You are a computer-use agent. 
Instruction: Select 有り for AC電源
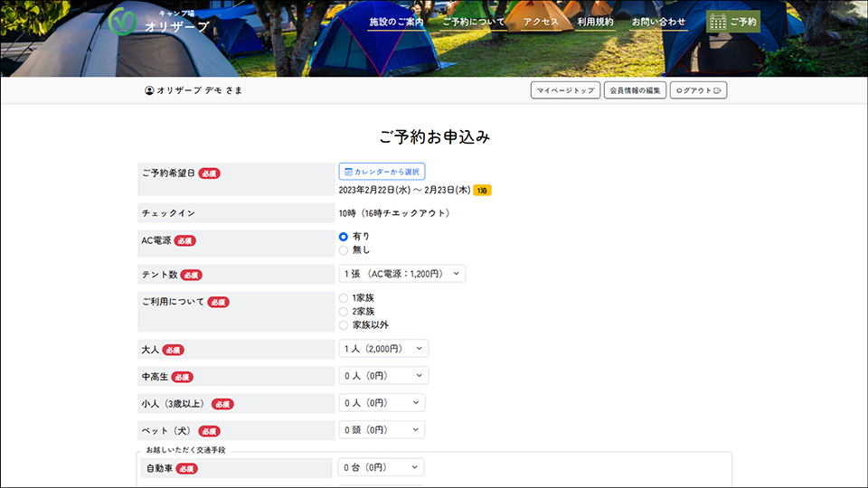tap(344, 236)
